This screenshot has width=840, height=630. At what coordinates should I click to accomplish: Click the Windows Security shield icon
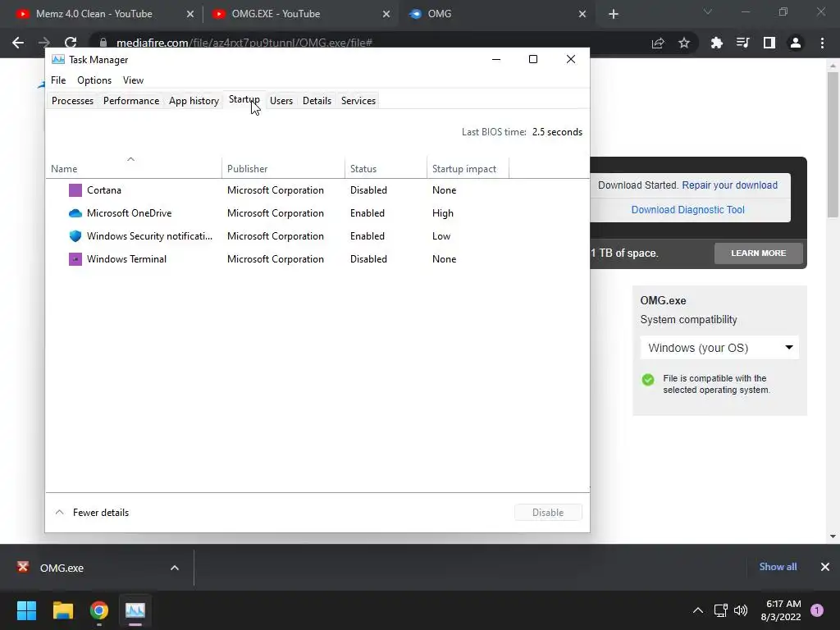(x=75, y=236)
